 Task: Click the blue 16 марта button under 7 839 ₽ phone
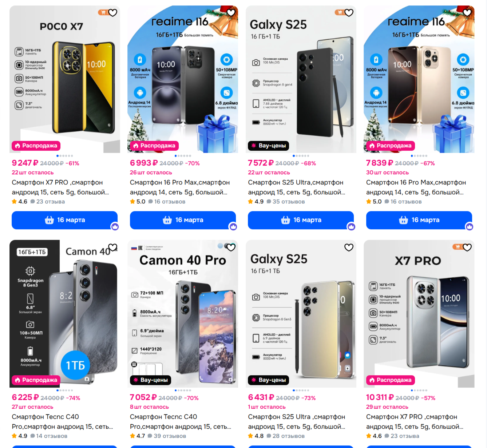[x=419, y=220]
